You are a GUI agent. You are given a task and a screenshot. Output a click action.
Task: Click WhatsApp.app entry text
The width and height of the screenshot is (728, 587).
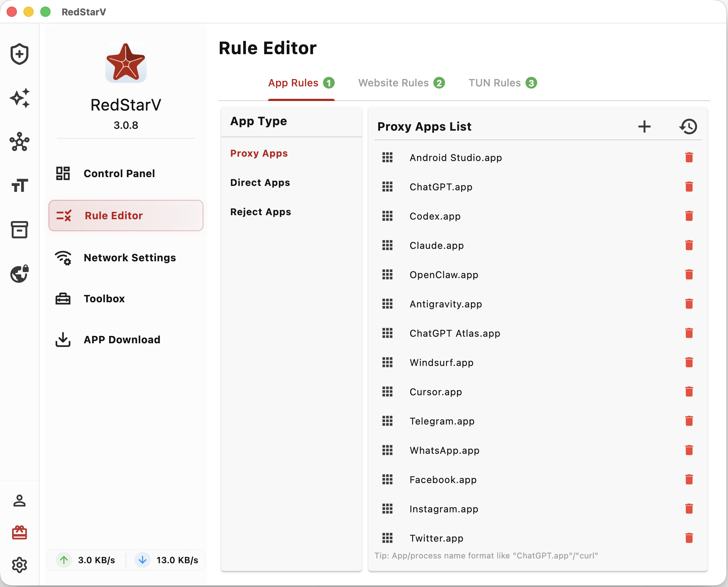pyautogui.click(x=445, y=450)
